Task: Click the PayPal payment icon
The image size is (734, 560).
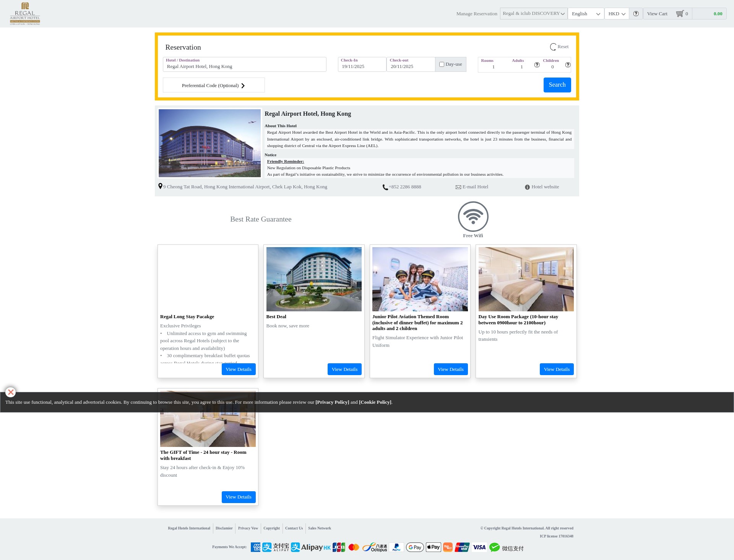Action: pos(396,547)
